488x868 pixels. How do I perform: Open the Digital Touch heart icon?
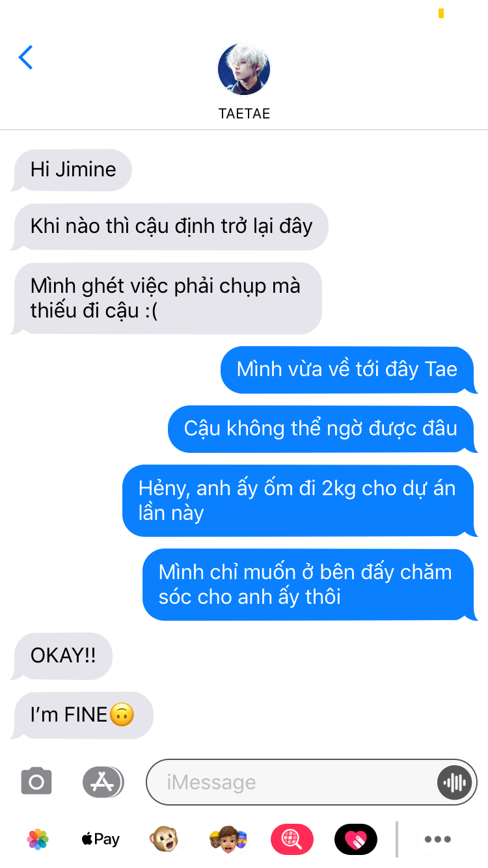(355, 839)
